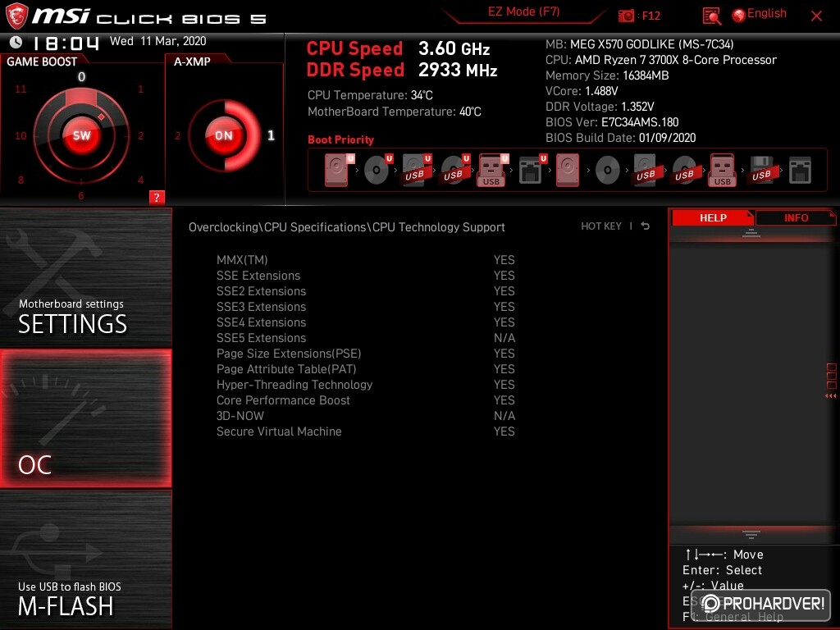Toggle the Game Boost SW knob

81,135
